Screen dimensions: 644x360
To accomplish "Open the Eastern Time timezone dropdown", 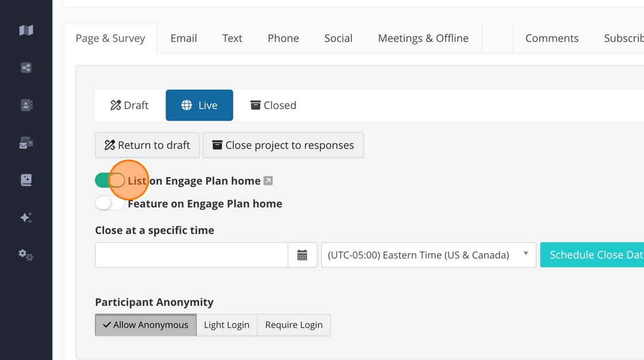I will [428, 255].
